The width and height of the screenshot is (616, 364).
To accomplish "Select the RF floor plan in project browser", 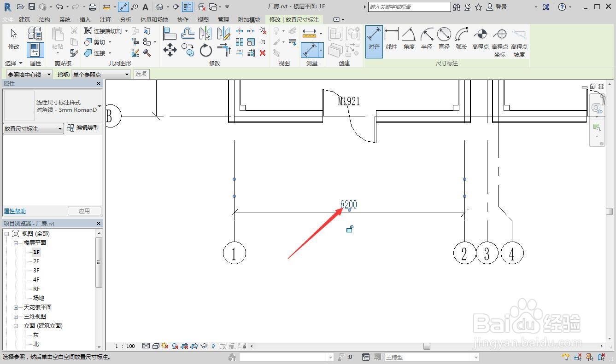I will click(36, 289).
